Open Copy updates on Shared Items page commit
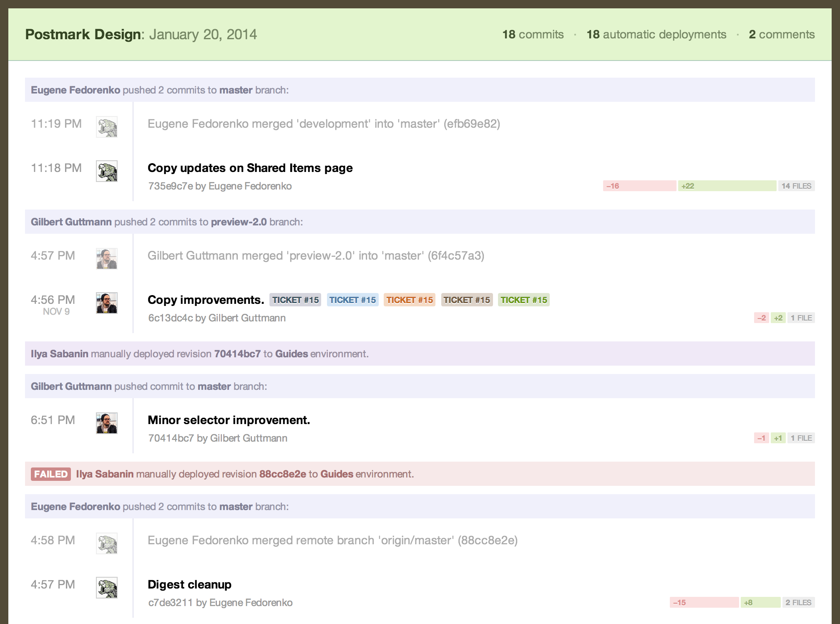The height and width of the screenshot is (624, 840). [250, 168]
